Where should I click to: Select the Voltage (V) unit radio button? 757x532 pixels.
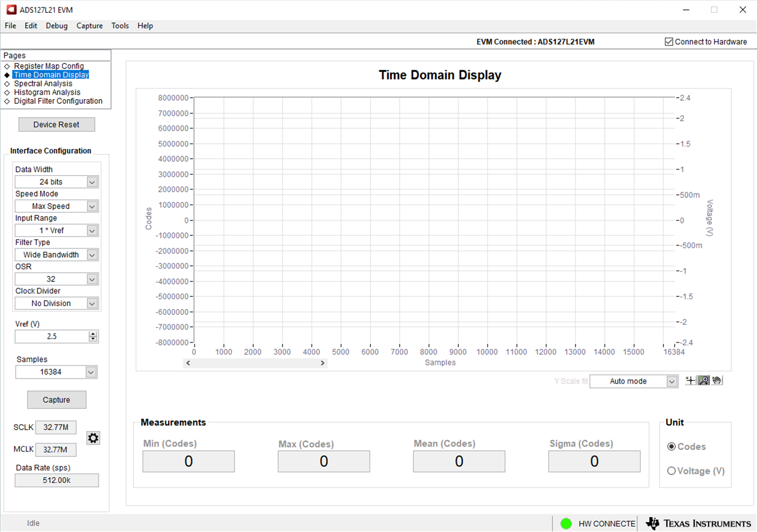pyautogui.click(x=672, y=471)
